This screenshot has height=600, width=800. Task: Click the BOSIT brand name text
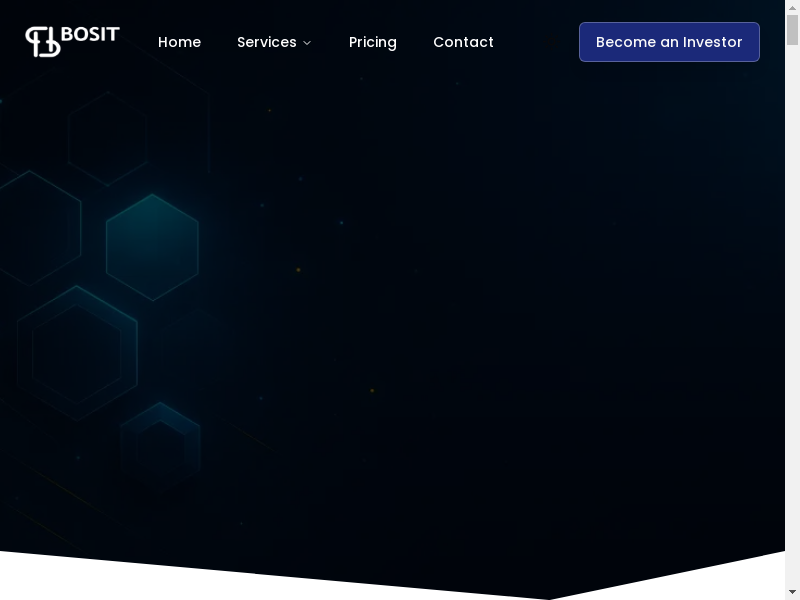[90, 35]
